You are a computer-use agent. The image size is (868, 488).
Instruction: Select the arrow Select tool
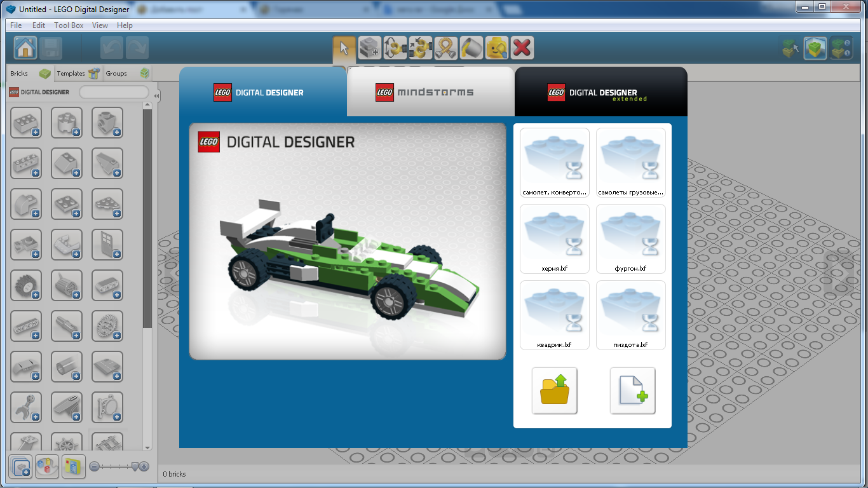(x=344, y=48)
